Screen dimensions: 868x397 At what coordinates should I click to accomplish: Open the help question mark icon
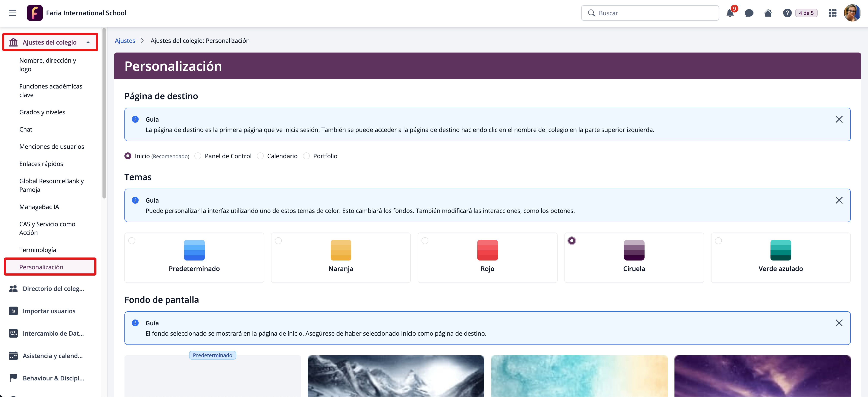coord(787,13)
